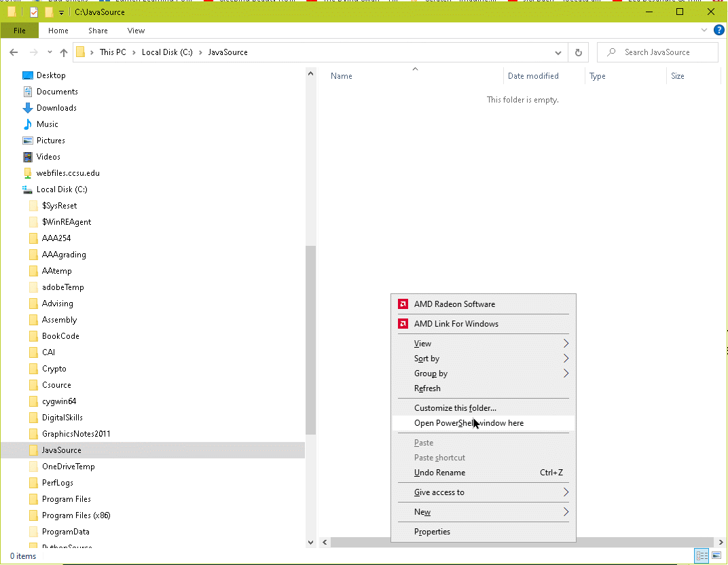728x565 pixels.
Task: Open Downloads in navigation pane
Action: pos(56,108)
